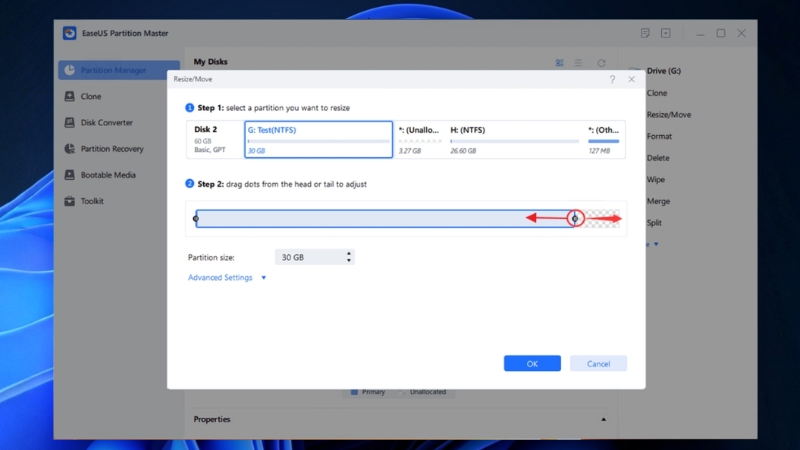Select the G: Test(NTFS) partition block
Screen dimensions: 800x450
click(318, 140)
